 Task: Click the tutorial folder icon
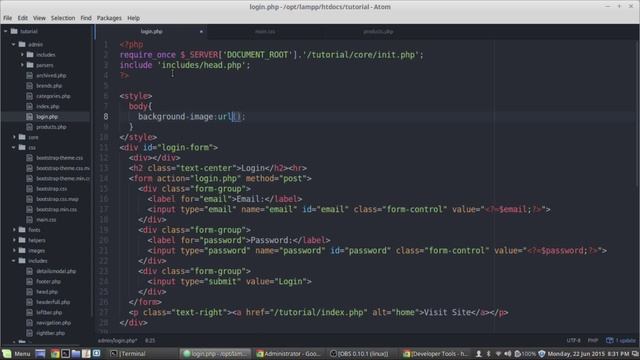pos(14,31)
